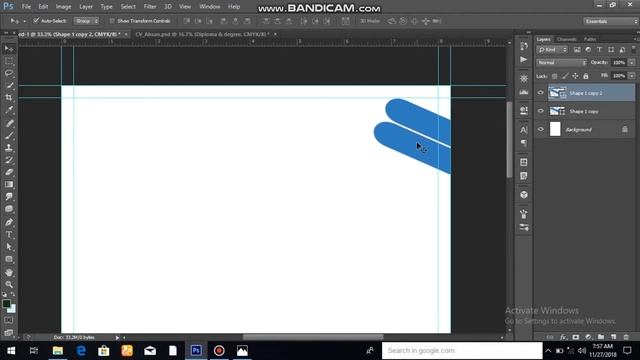Image resolution: width=640 pixels, height=360 pixels.
Task: Open the File menu
Action: click(x=26, y=7)
